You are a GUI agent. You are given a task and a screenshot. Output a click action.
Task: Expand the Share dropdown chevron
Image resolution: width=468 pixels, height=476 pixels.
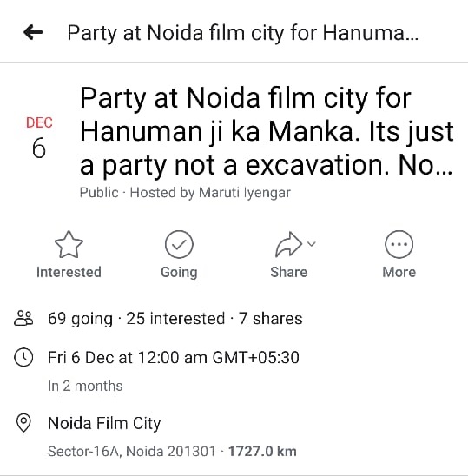[x=312, y=243]
